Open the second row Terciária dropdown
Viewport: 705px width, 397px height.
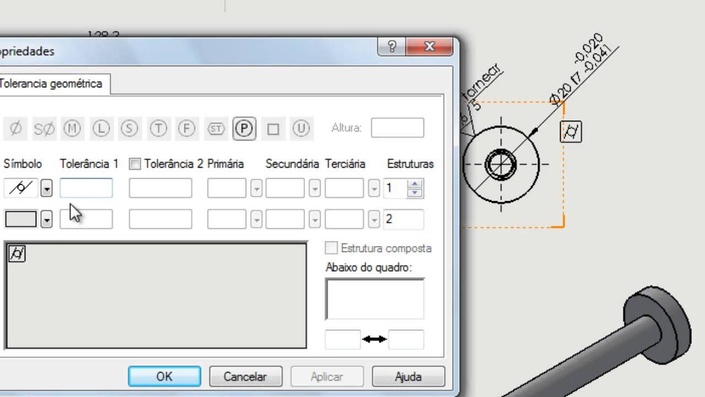374,220
